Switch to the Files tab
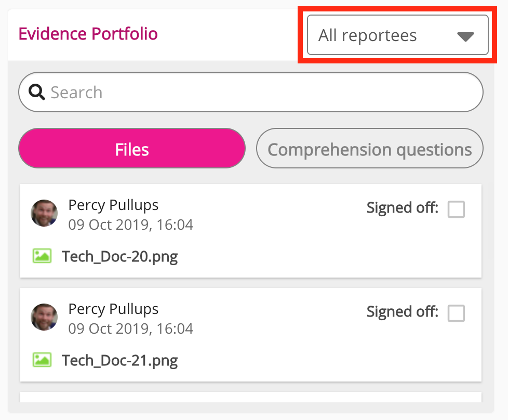This screenshot has width=508, height=420. [x=131, y=149]
